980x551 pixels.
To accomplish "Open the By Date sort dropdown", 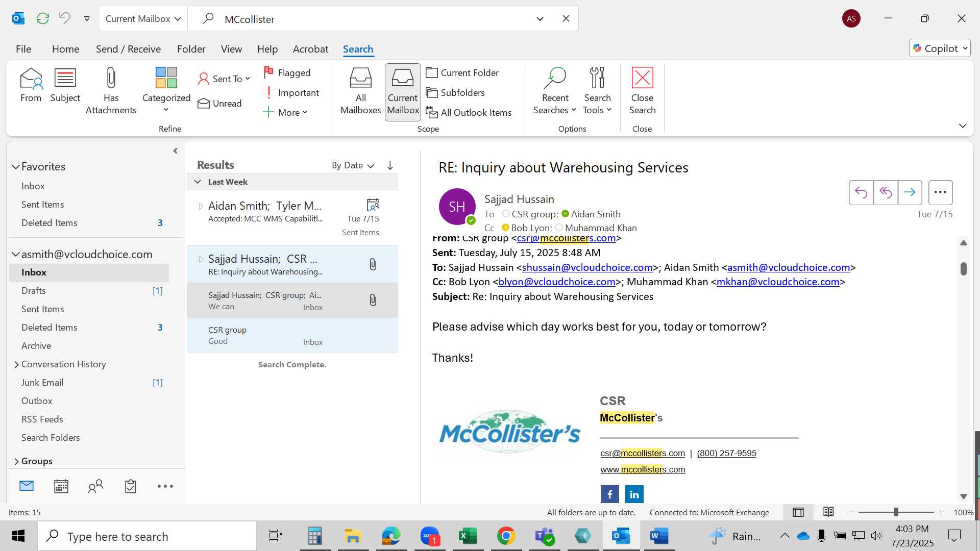I will point(353,165).
